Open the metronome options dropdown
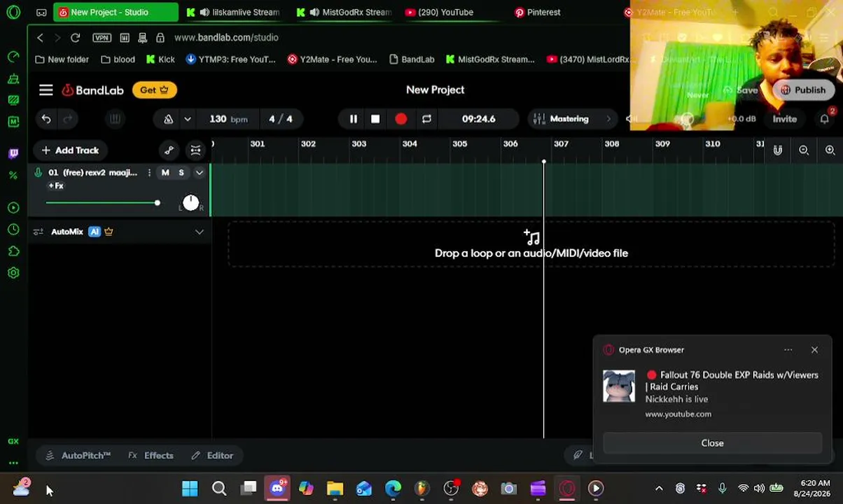 tap(187, 119)
